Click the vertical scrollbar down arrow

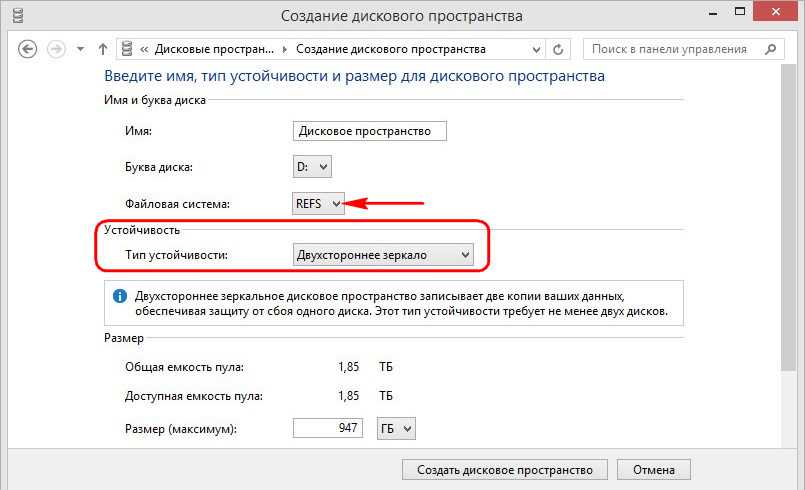(789, 441)
